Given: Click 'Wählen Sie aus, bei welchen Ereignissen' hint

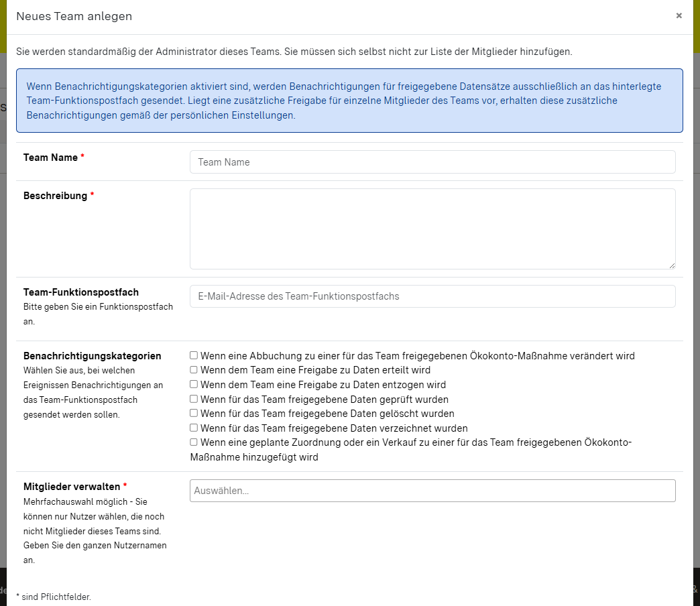Looking at the screenshot, I should tap(93, 393).
